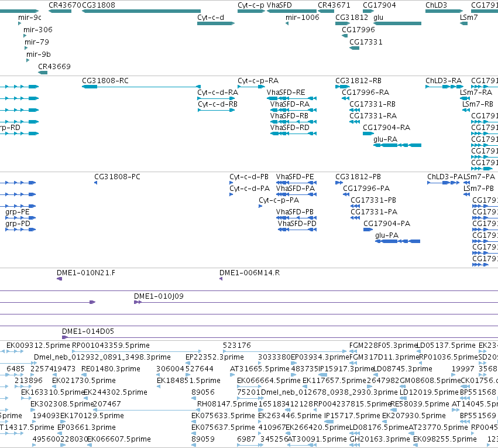Select the VhaSFD-RB transcript
The image size is (498, 448).
click(293, 122)
